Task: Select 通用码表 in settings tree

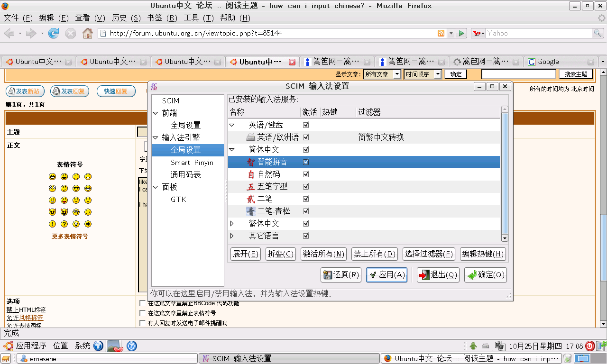Action: [x=186, y=175]
